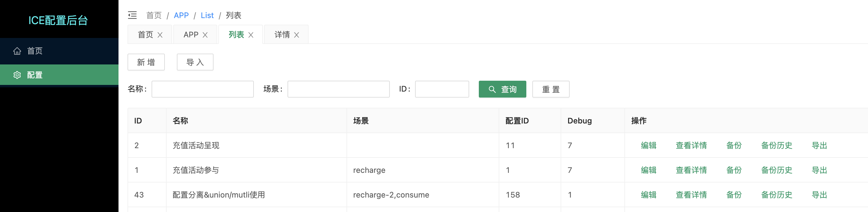Go to 首页 in the breadcrumb
This screenshot has height=212, width=868.
click(154, 15)
